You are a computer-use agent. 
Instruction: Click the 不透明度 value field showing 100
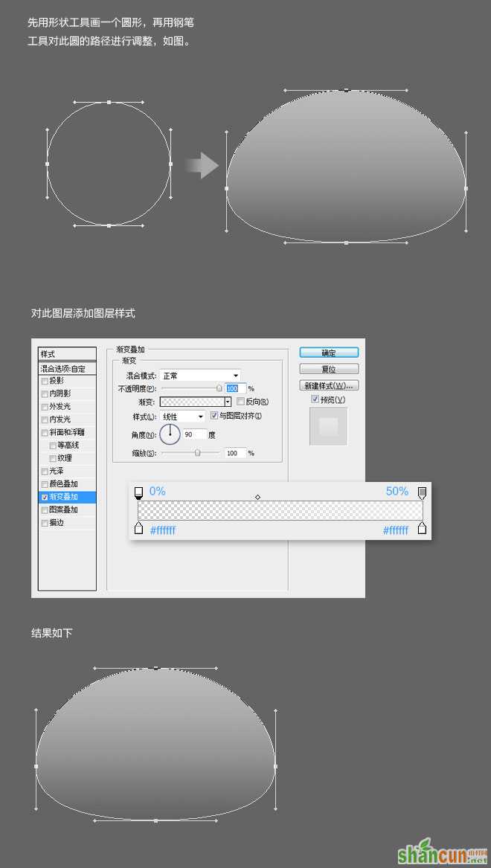click(235, 388)
